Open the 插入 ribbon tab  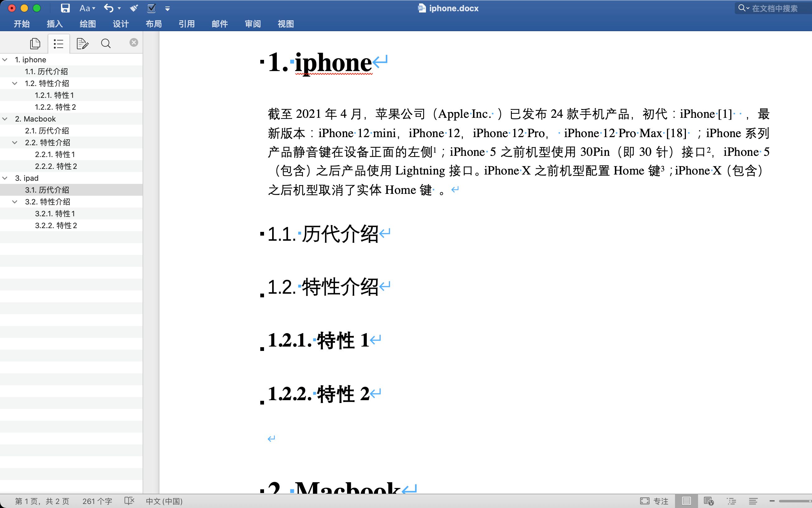[x=55, y=24]
